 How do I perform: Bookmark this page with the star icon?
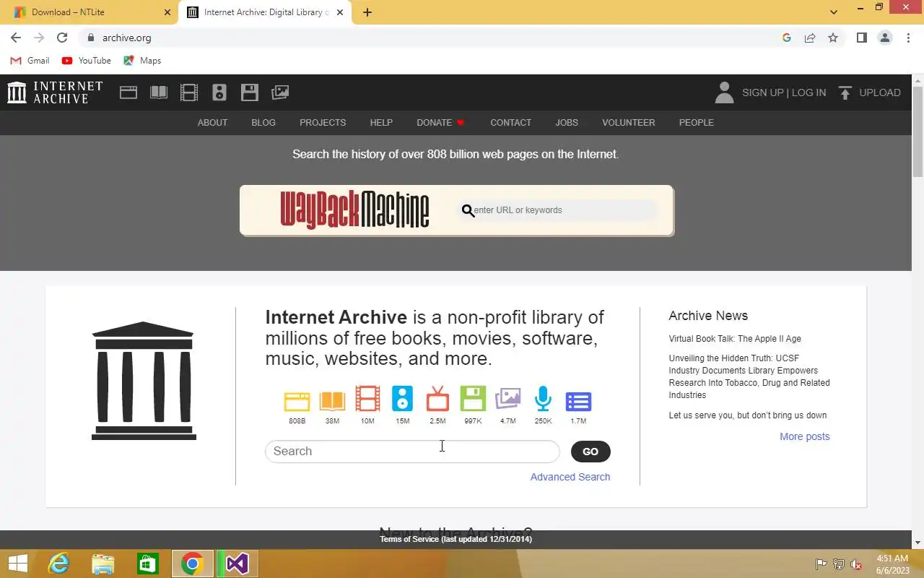click(x=833, y=38)
